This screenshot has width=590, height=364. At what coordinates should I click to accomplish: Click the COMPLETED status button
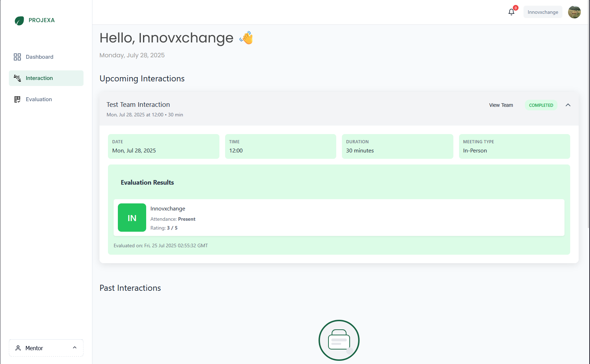(541, 105)
